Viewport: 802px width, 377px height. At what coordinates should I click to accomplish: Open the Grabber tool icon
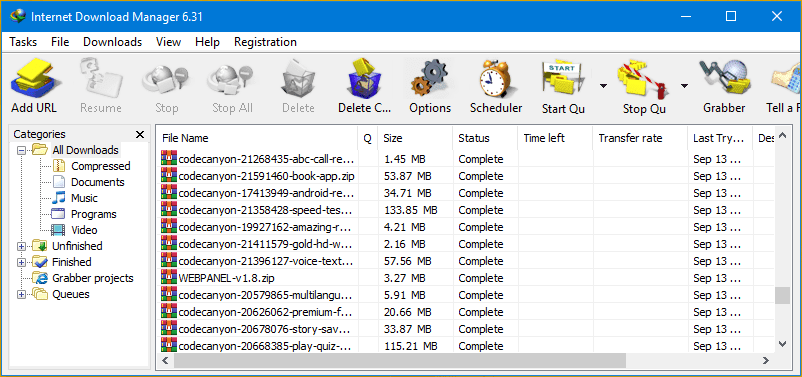(724, 78)
